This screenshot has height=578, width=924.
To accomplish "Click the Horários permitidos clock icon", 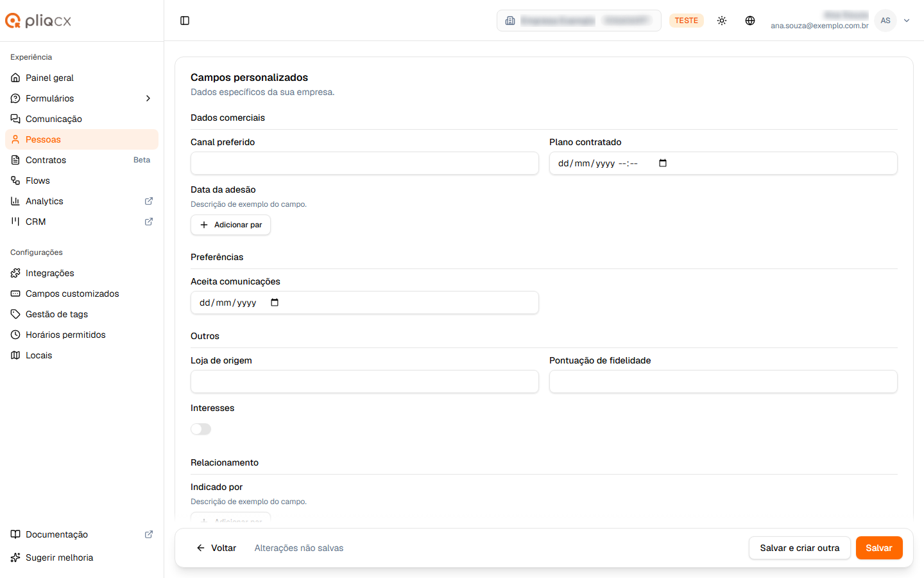I will (x=15, y=335).
